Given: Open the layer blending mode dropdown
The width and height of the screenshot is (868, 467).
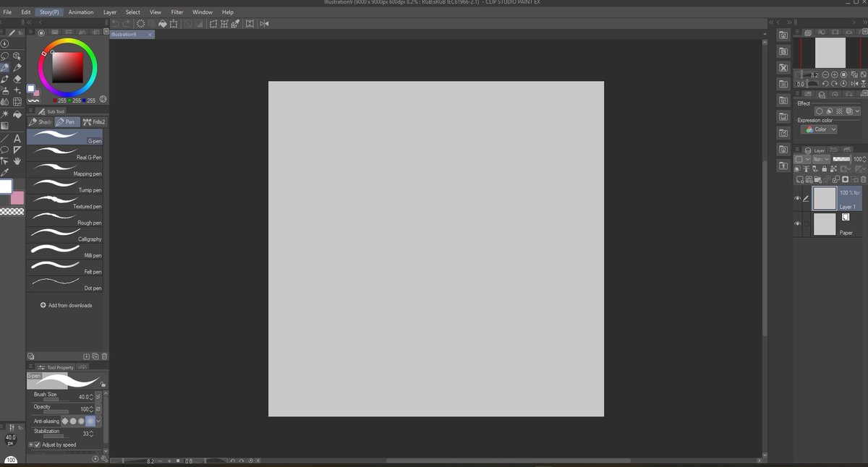Looking at the screenshot, I should (x=822, y=159).
